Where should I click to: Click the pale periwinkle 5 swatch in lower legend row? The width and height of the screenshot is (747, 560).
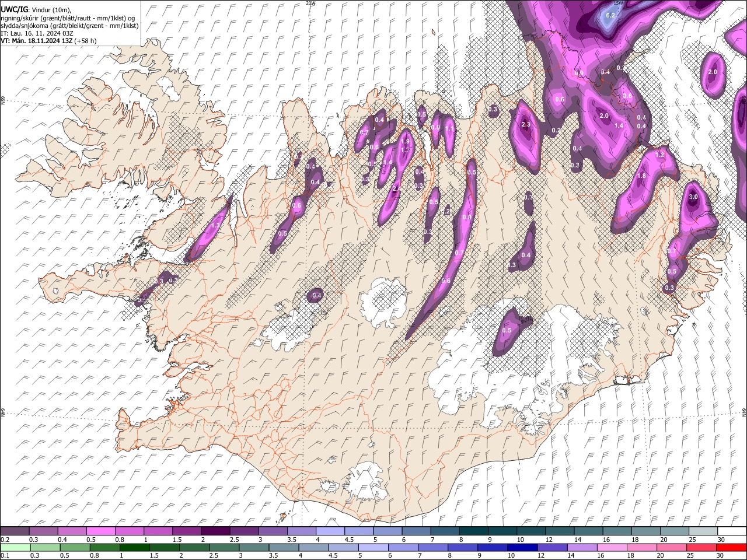click(373, 547)
